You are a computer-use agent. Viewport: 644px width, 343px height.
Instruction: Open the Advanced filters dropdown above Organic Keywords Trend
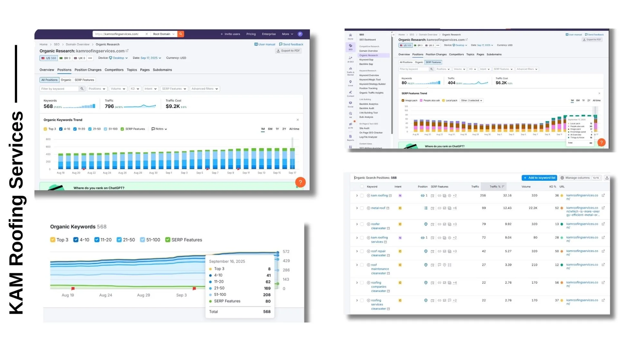pyautogui.click(x=204, y=89)
